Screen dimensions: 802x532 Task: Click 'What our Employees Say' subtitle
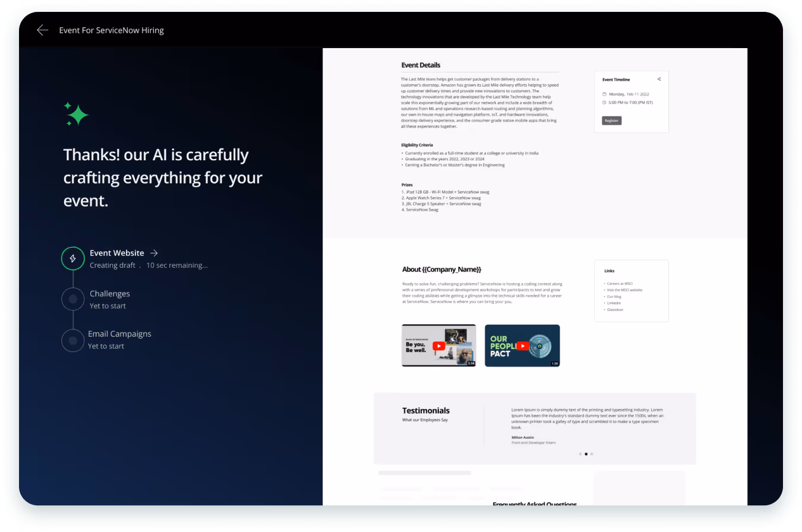(425, 420)
